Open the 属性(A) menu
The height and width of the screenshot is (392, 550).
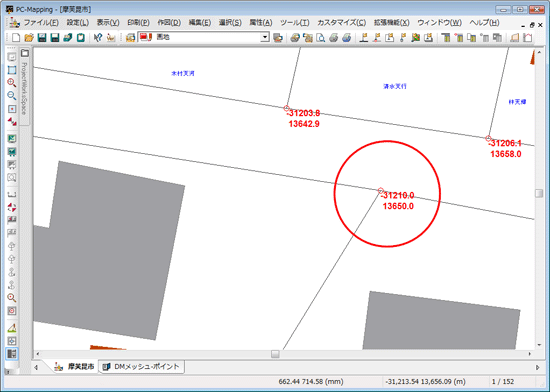point(261,22)
